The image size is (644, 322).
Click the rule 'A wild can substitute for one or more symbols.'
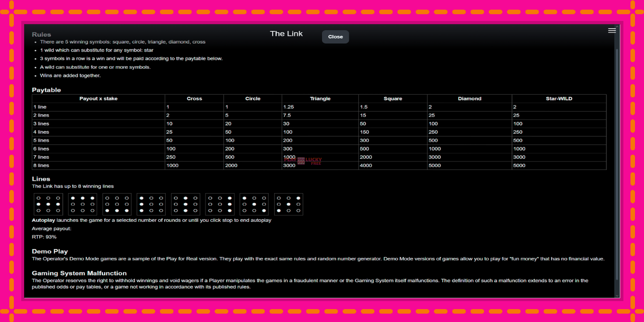(95, 67)
